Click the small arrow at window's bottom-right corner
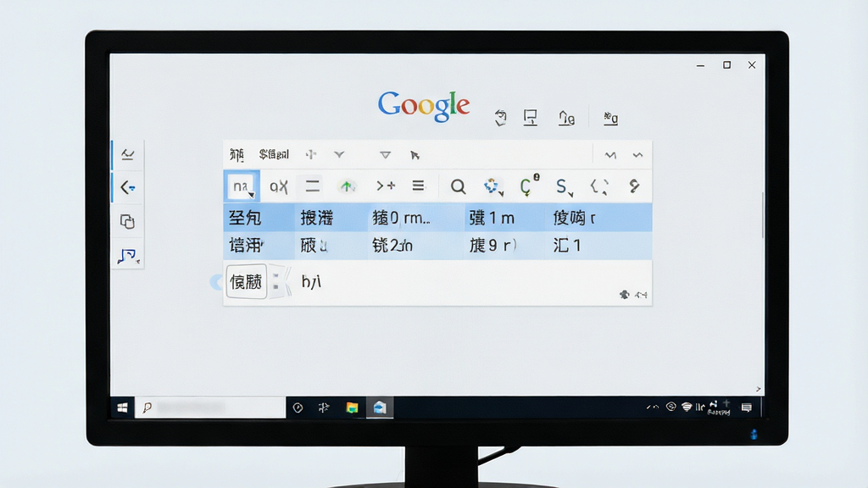The width and height of the screenshot is (868, 488). 759,390
